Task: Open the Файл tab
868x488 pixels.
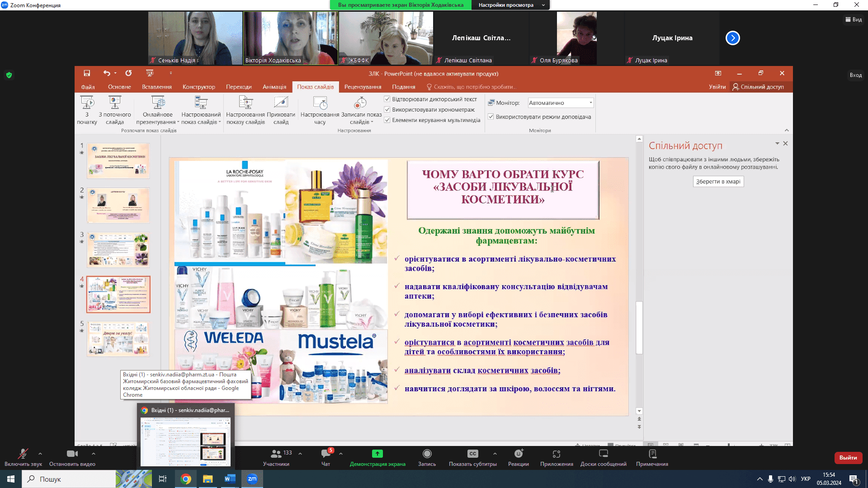Action: (x=88, y=87)
